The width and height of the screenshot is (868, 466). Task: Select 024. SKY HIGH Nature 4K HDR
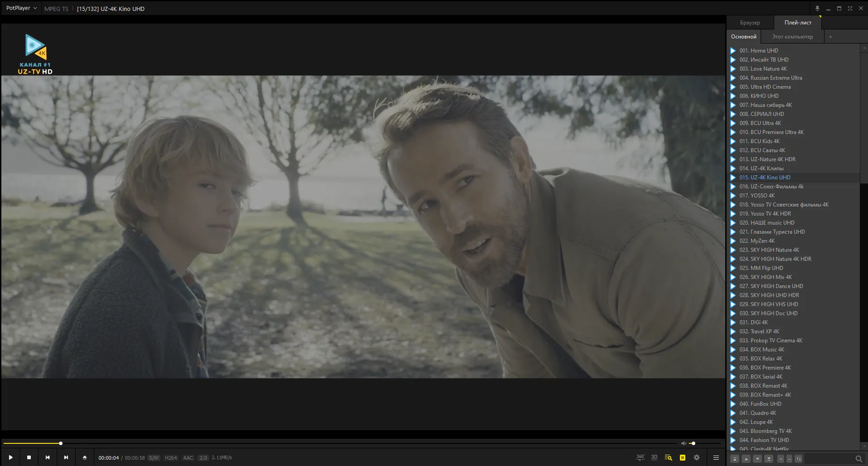pos(793,259)
